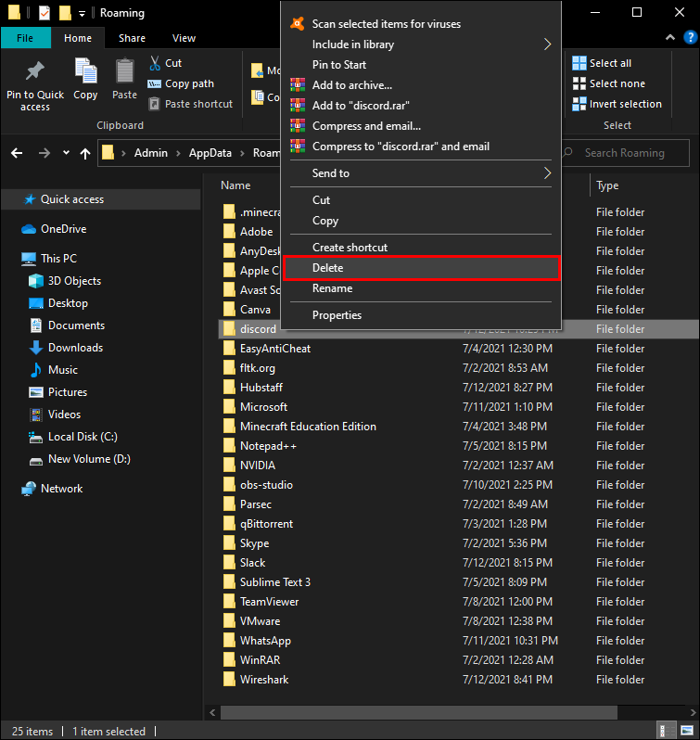Collapse the ribbon with the caret icon

click(x=669, y=37)
